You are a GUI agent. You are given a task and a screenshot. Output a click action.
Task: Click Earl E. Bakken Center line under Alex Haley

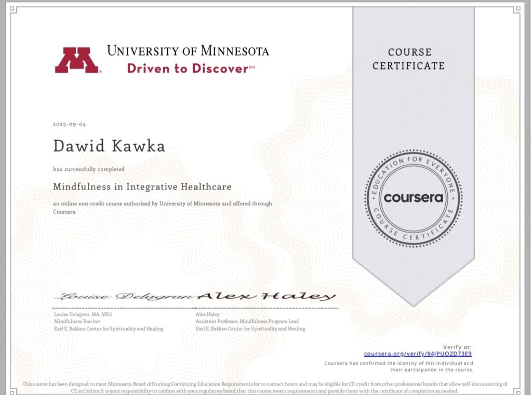pos(250,329)
